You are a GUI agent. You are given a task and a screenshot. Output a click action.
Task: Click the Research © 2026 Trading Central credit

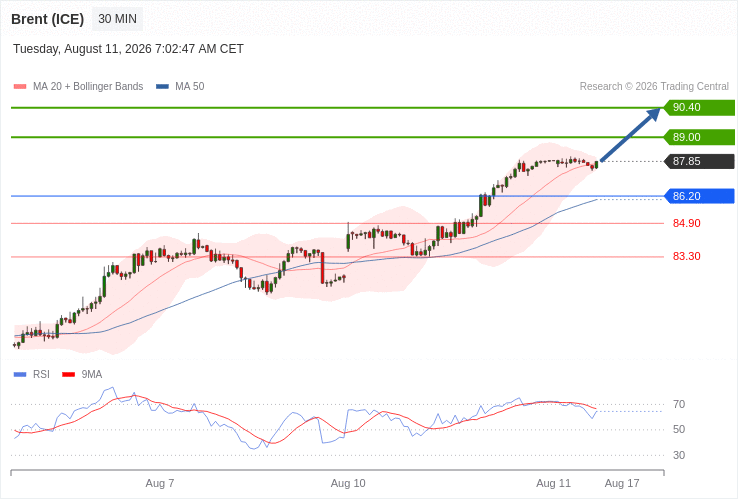tap(654, 87)
